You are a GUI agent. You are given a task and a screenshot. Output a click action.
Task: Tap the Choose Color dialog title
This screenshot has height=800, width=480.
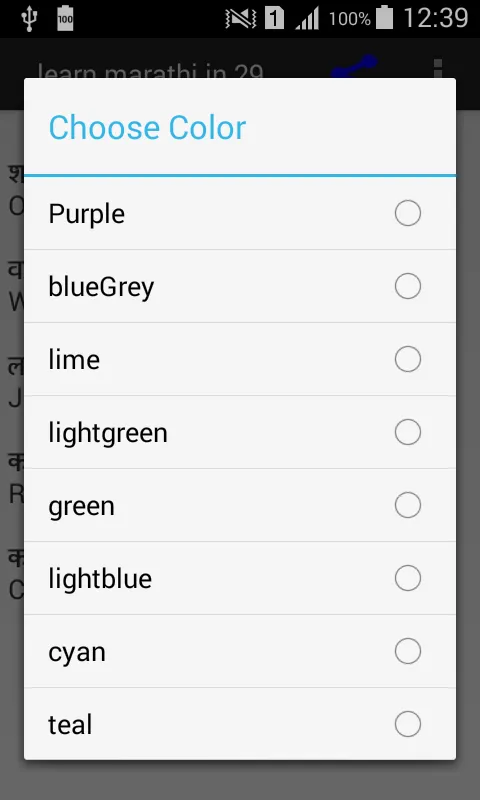pos(147,128)
